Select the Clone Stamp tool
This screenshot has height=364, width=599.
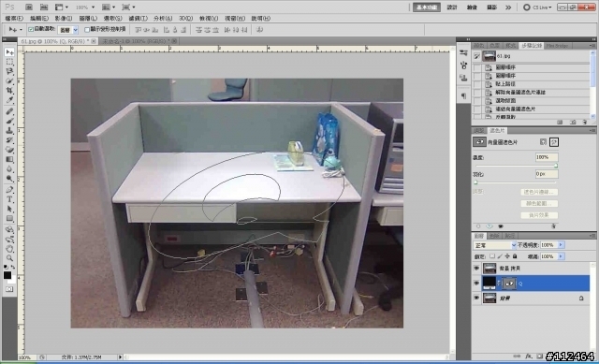point(9,131)
